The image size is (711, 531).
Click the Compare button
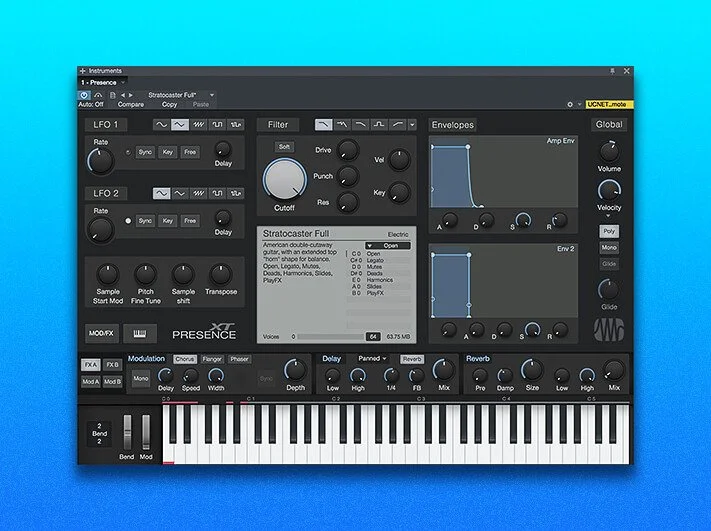[131, 105]
